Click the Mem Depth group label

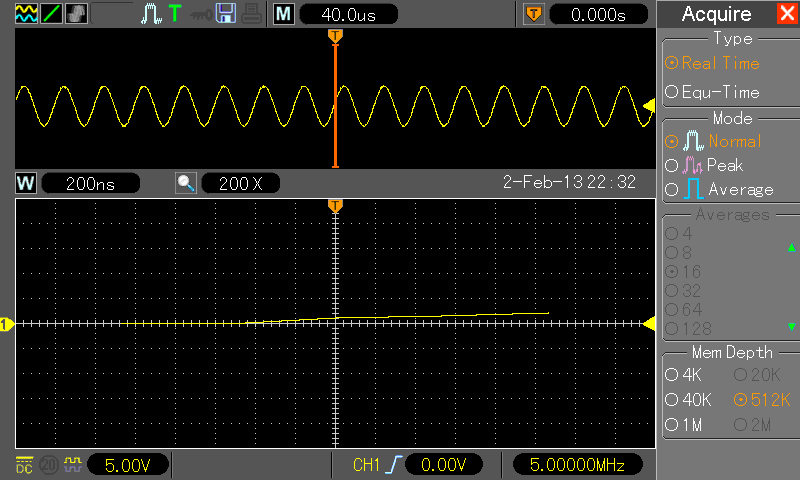click(732, 352)
